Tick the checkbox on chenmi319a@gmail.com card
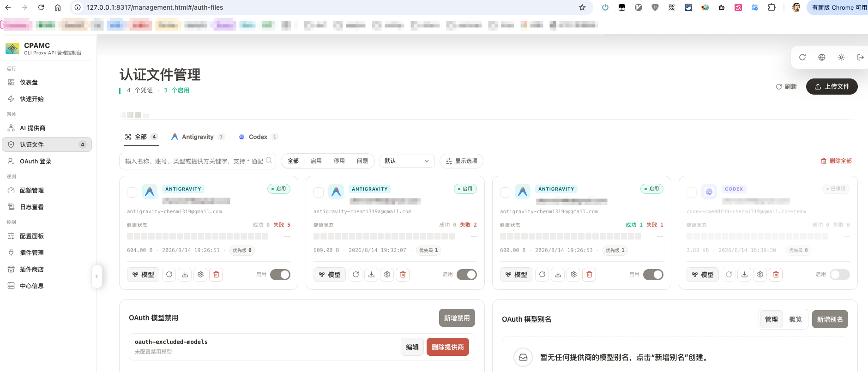The image size is (868, 372). pyautogui.click(x=319, y=192)
